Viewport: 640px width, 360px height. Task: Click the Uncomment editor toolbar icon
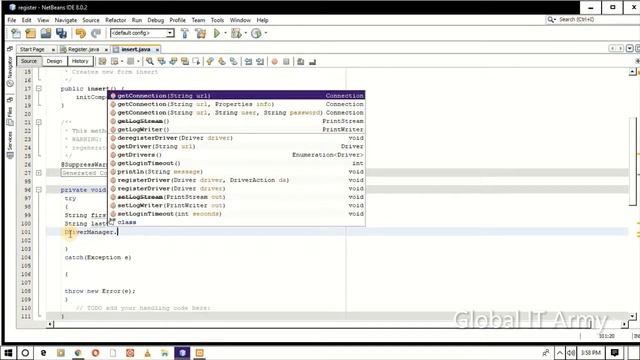313,62
